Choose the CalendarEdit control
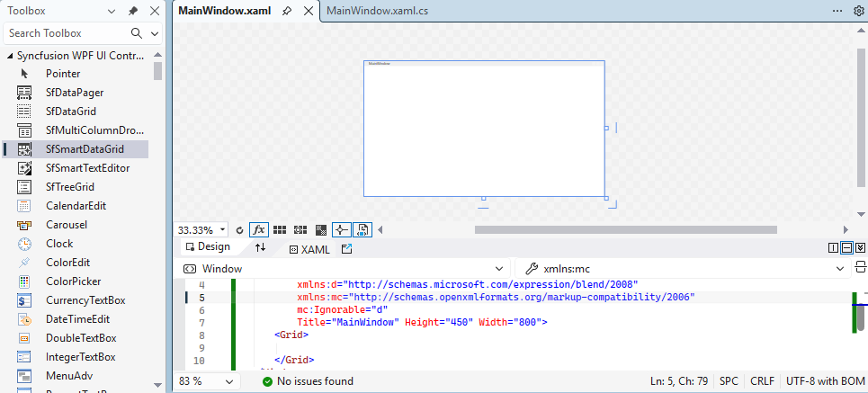868x393 pixels. [x=76, y=206]
